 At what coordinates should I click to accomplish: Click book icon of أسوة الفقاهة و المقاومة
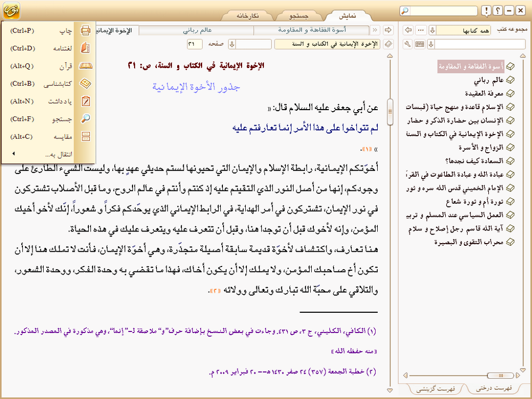point(510,66)
